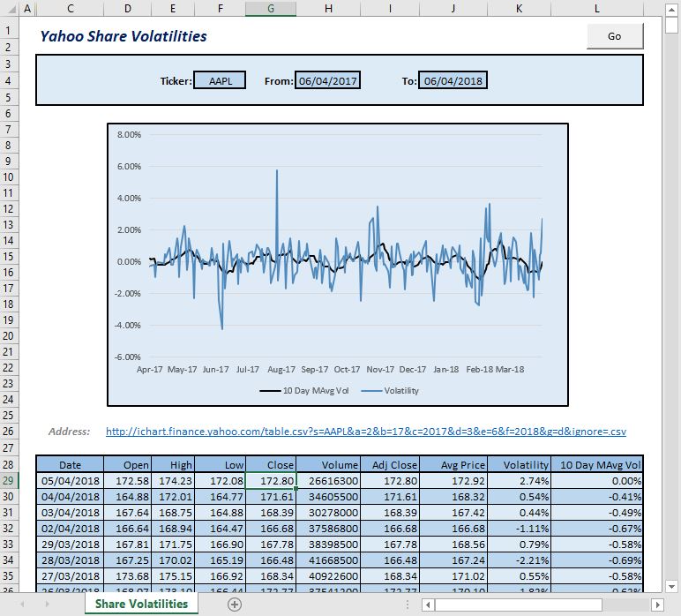The width and height of the screenshot is (681, 616).
Task: Select the volume cell 34605500
Action: pyautogui.click(x=328, y=497)
